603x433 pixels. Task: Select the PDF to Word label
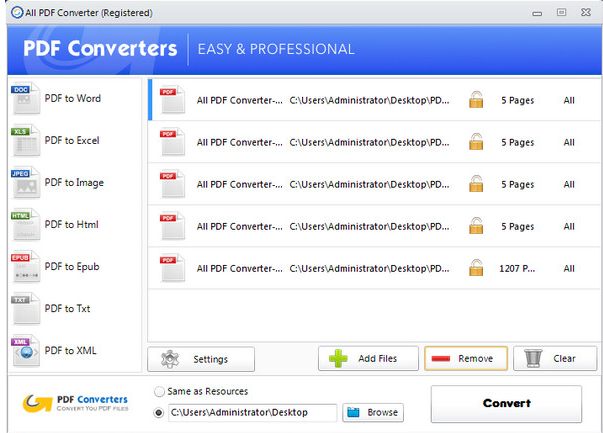(x=73, y=98)
